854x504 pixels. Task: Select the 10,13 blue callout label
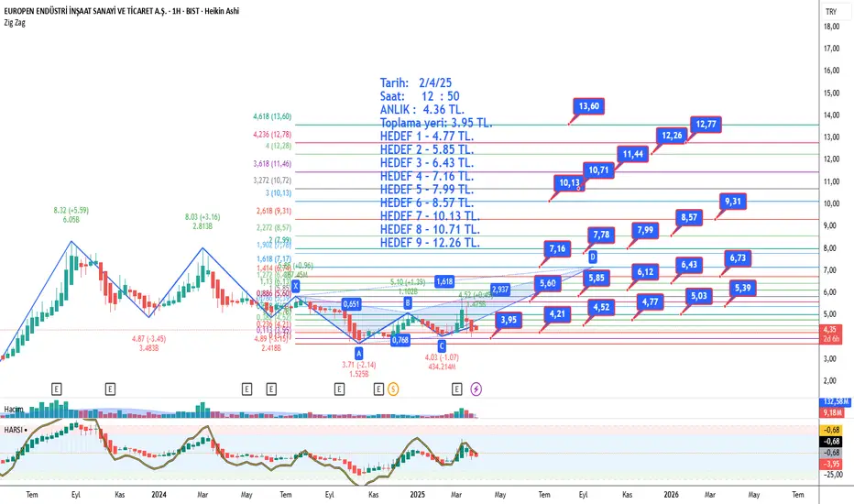point(570,183)
